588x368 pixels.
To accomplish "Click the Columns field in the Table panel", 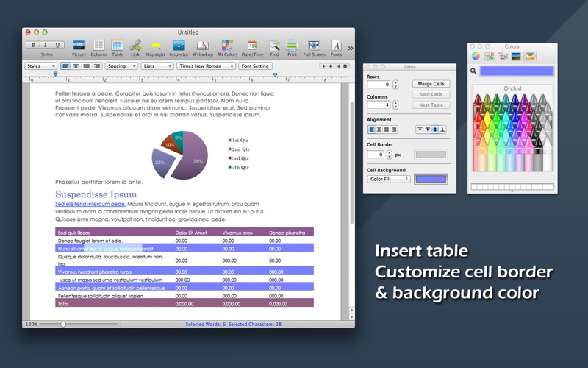I will click(x=379, y=105).
